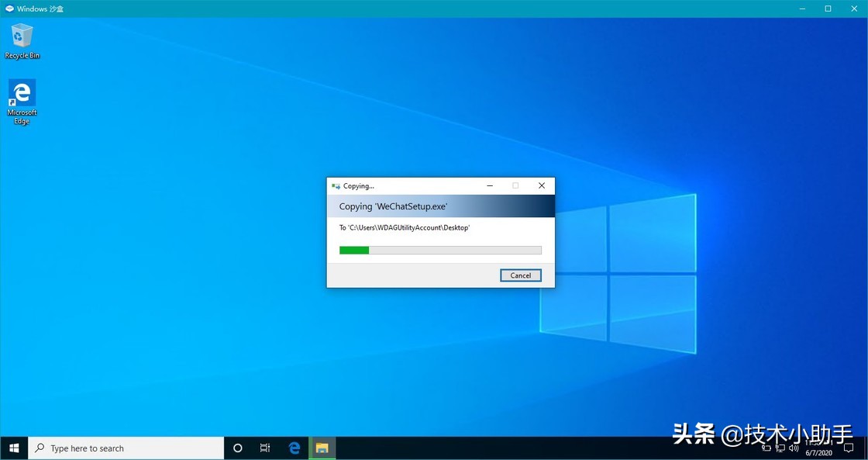The image size is (868, 460).
Task: Click the destination path text in the dialog
Action: (404, 227)
